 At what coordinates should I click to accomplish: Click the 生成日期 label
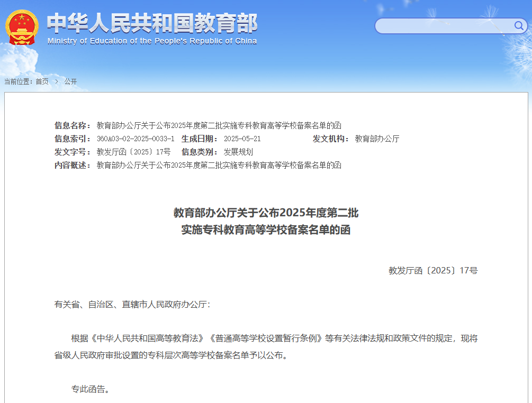click(200, 139)
